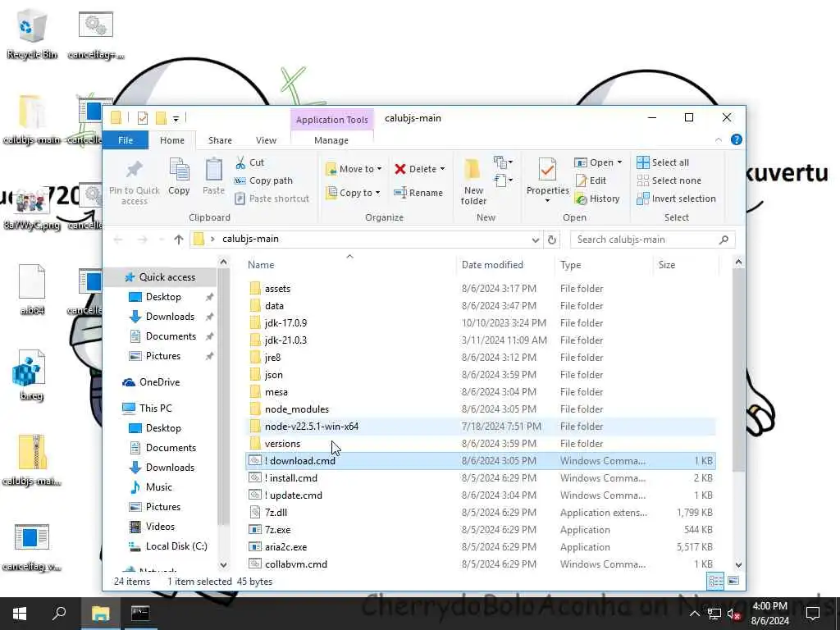
Task: Switch to the View ribbon tab
Action: 266,140
